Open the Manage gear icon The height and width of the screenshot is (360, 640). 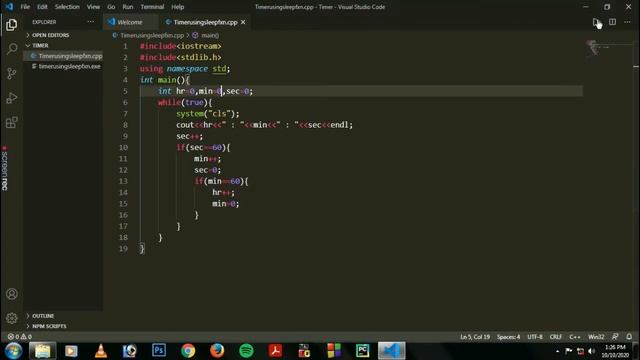coord(11,318)
